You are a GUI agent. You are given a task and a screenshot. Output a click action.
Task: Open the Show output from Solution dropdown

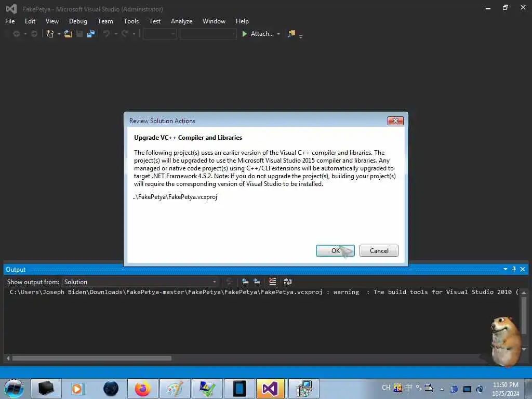tap(140, 282)
